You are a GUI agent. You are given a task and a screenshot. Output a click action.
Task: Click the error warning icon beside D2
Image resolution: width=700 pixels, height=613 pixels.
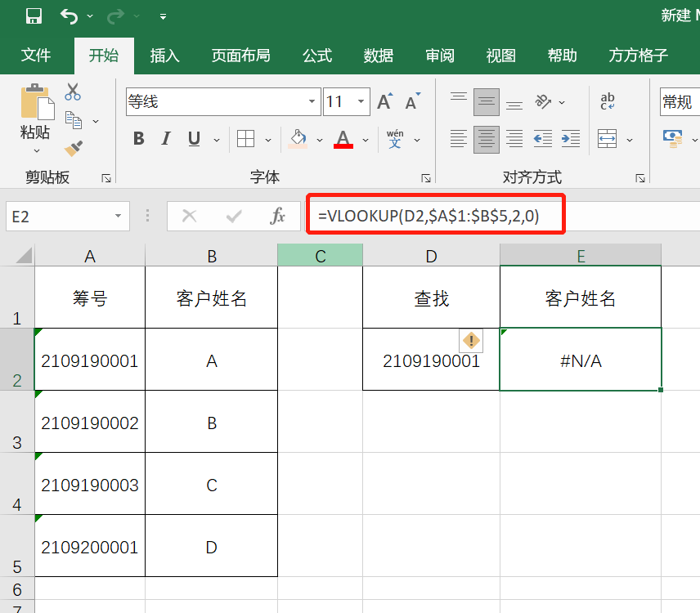click(x=471, y=340)
